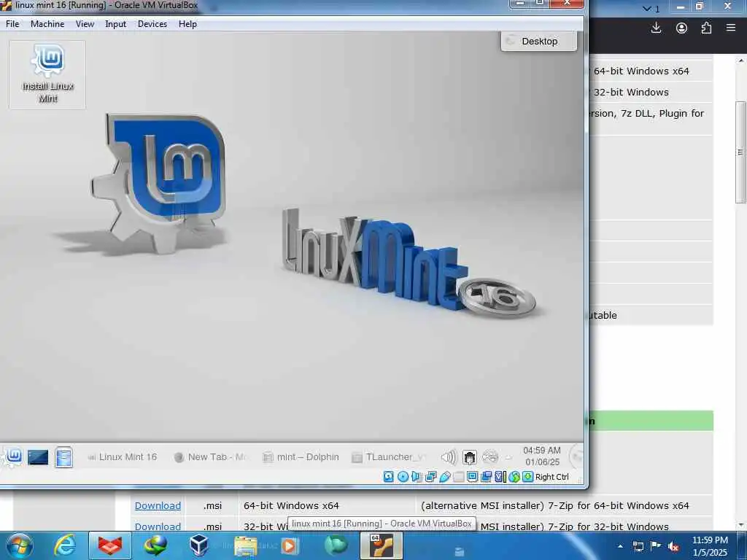This screenshot has height=560, width=747.
Task: Click the mouse integration status icon
Action: (514, 477)
